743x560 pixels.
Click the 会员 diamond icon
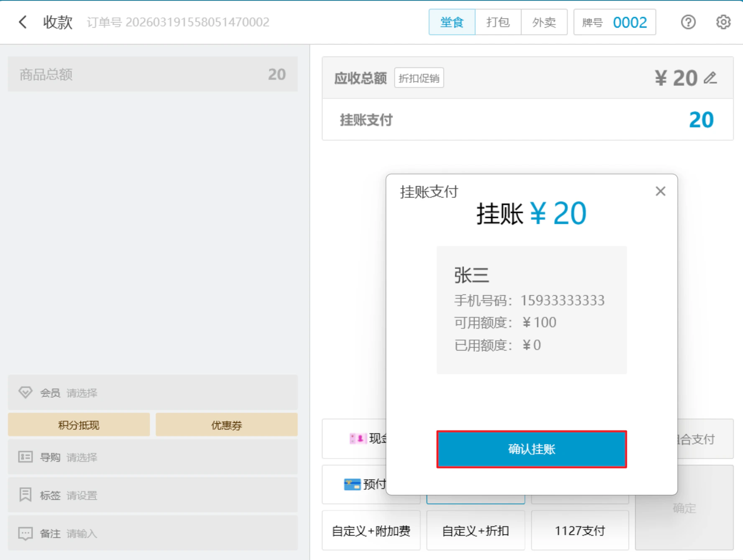click(25, 392)
